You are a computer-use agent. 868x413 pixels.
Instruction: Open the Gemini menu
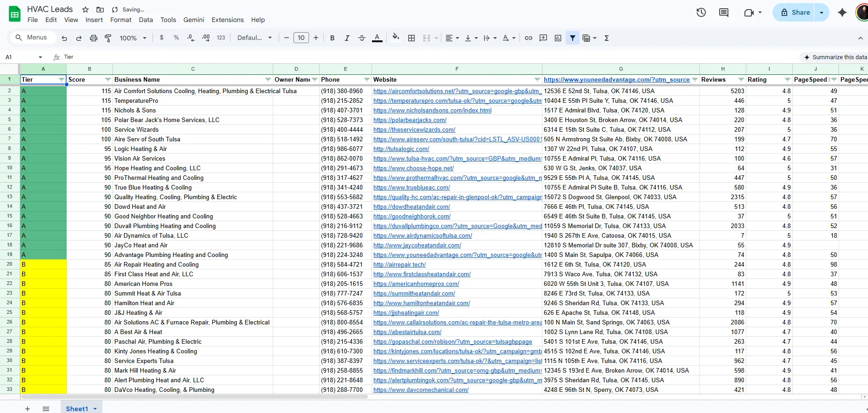coord(194,20)
